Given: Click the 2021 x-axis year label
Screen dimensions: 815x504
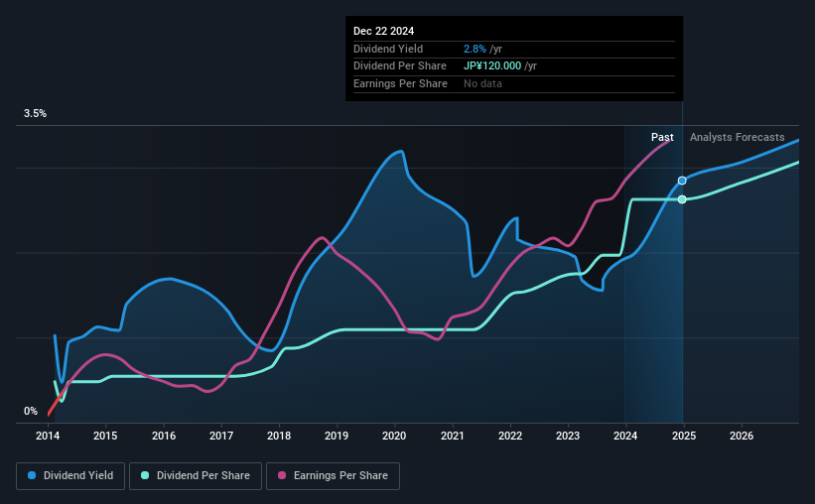Looking at the screenshot, I should click(x=453, y=436).
